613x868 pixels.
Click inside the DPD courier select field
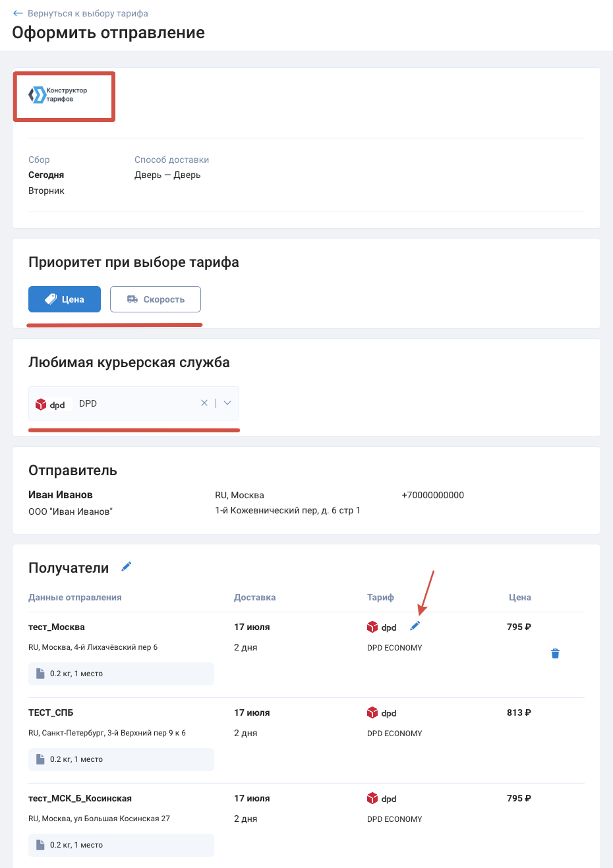pos(134,403)
